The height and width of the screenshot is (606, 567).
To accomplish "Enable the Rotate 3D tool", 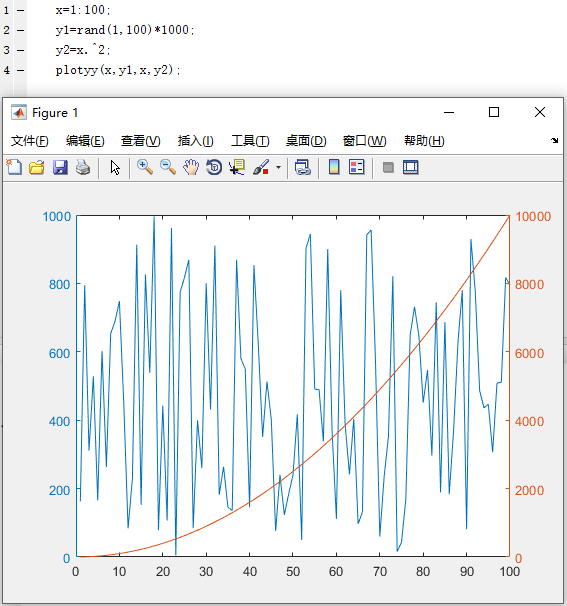I will point(214,167).
